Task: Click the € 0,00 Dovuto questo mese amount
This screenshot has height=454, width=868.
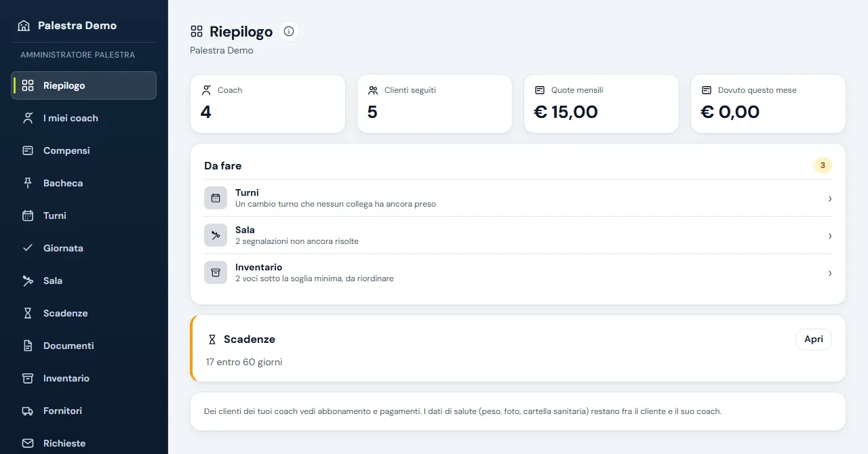Action: point(730,112)
